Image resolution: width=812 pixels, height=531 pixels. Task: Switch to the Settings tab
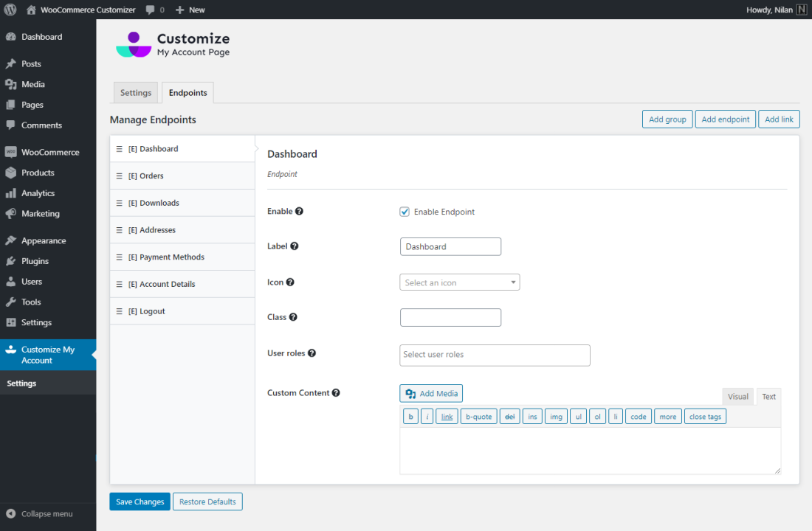coord(136,92)
